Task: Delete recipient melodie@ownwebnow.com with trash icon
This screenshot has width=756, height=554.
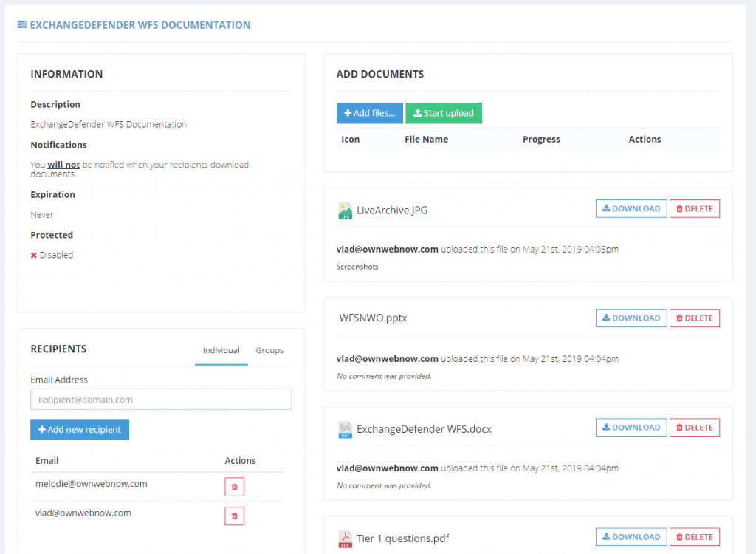Action: pos(234,487)
